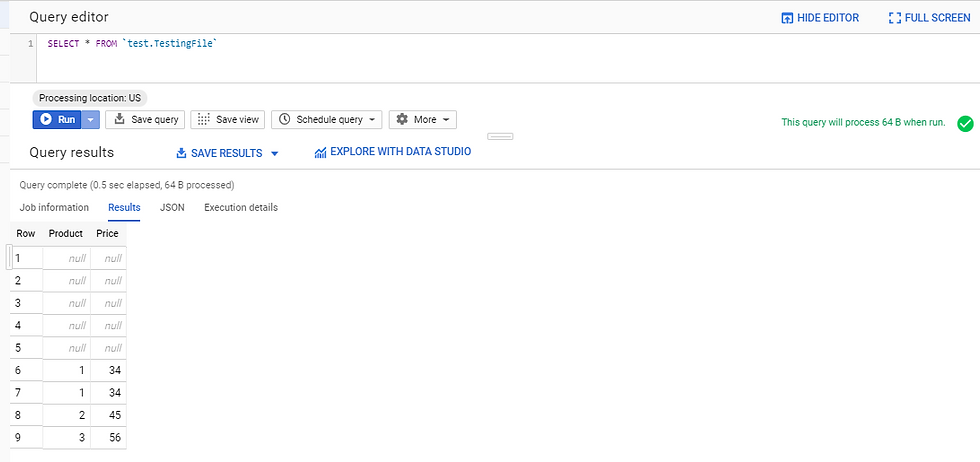This screenshot has height=462, width=980.
Task: Switch to Job information tab
Action: click(x=54, y=208)
